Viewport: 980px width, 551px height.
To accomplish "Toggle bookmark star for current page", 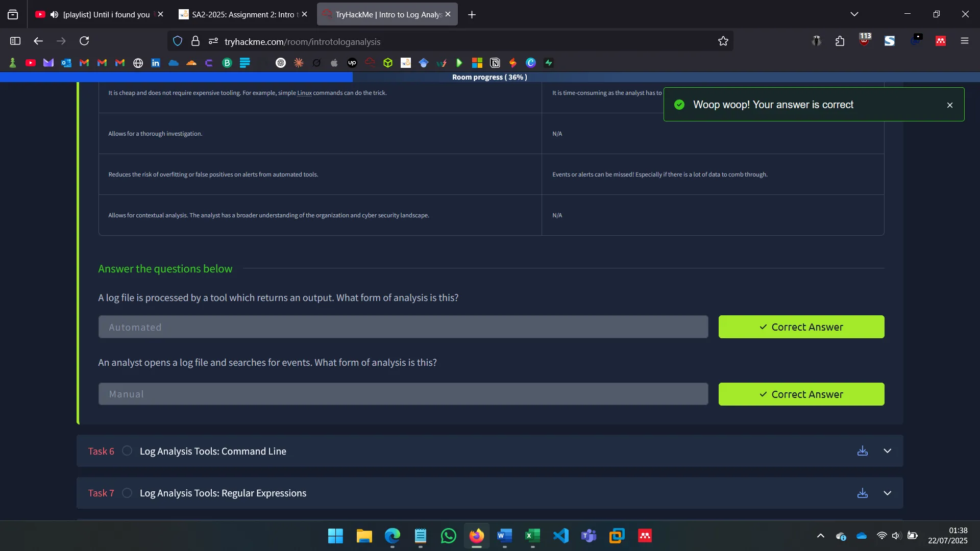I will tap(723, 41).
